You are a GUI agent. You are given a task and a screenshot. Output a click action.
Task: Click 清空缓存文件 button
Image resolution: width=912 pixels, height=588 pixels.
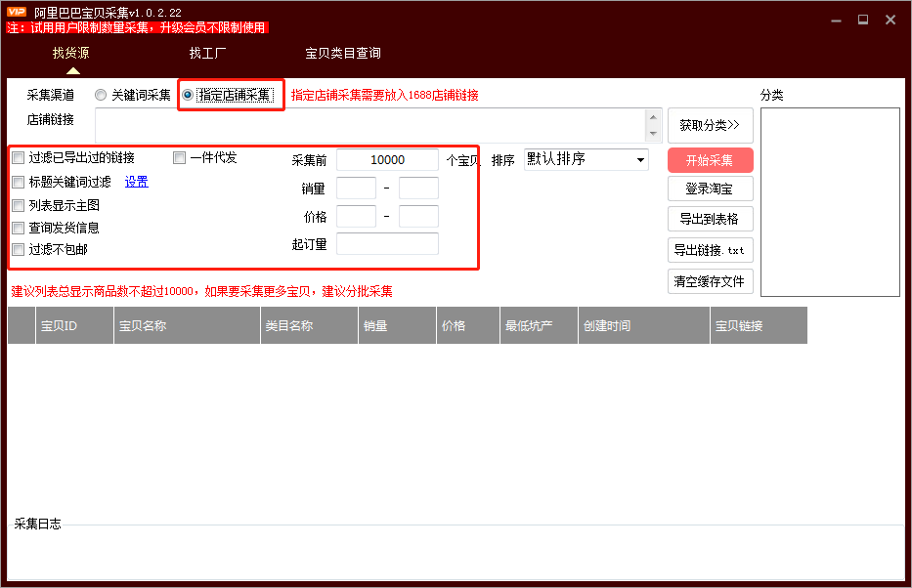point(711,282)
